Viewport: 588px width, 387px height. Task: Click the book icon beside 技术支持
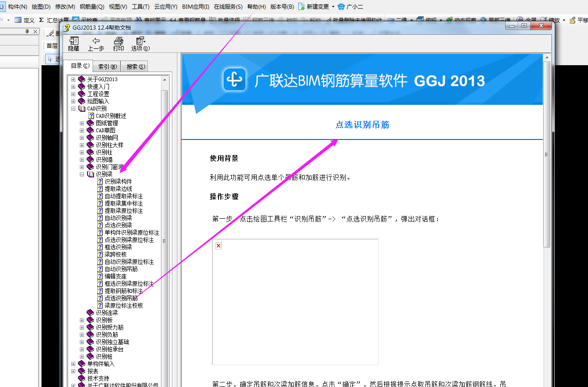pyautogui.click(x=82, y=378)
